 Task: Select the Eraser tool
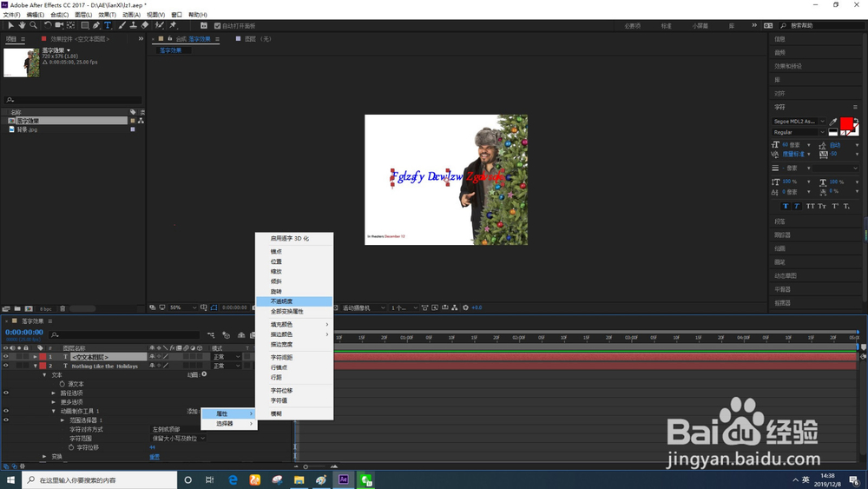pos(144,25)
